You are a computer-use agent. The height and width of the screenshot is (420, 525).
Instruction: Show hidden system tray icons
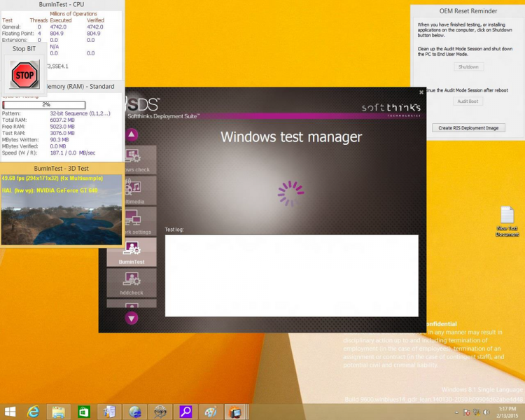pyautogui.click(x=456, y=412)
